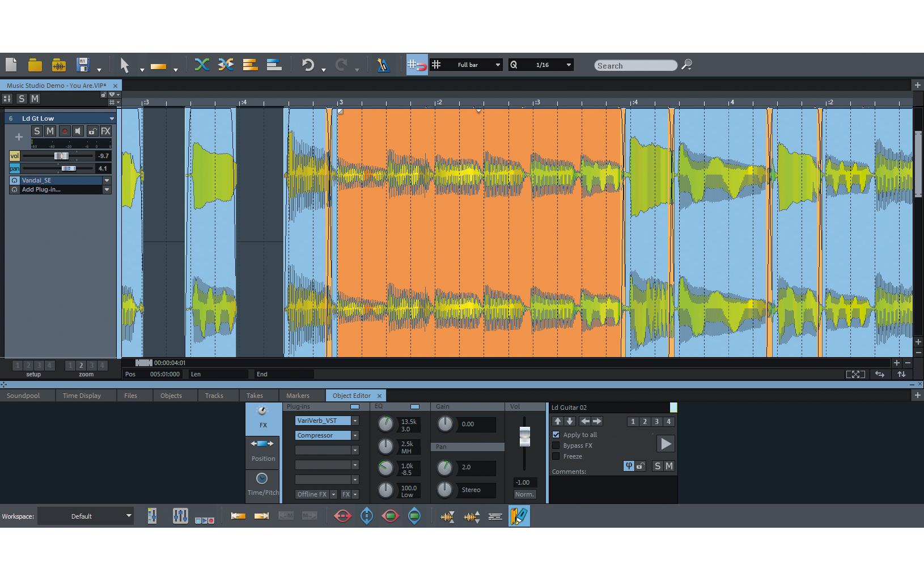Open the Offline FX dropdown
The height and width of the screenshot is (581, 924).
click(333, 494)
